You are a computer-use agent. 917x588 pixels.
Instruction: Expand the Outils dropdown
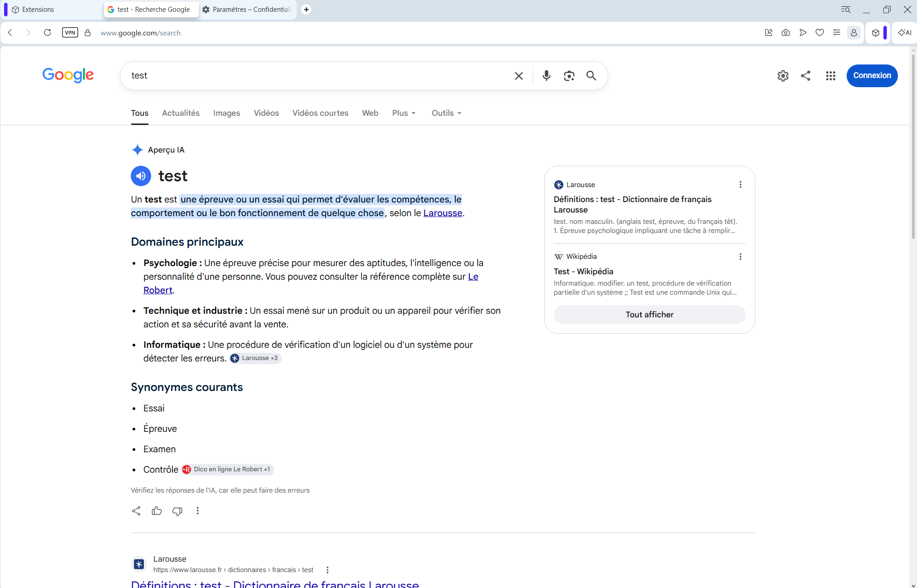(447, 113)
